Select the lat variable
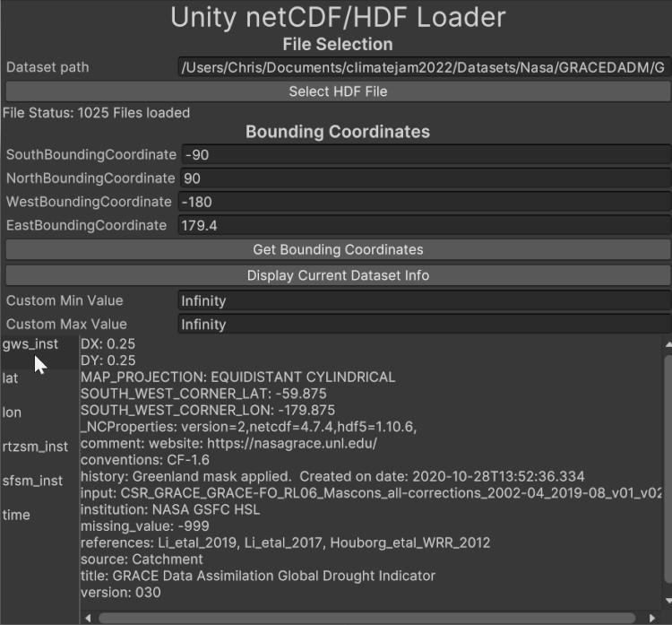Image resolution: width=672 pixels, height=625 pixels. [39, 378]
